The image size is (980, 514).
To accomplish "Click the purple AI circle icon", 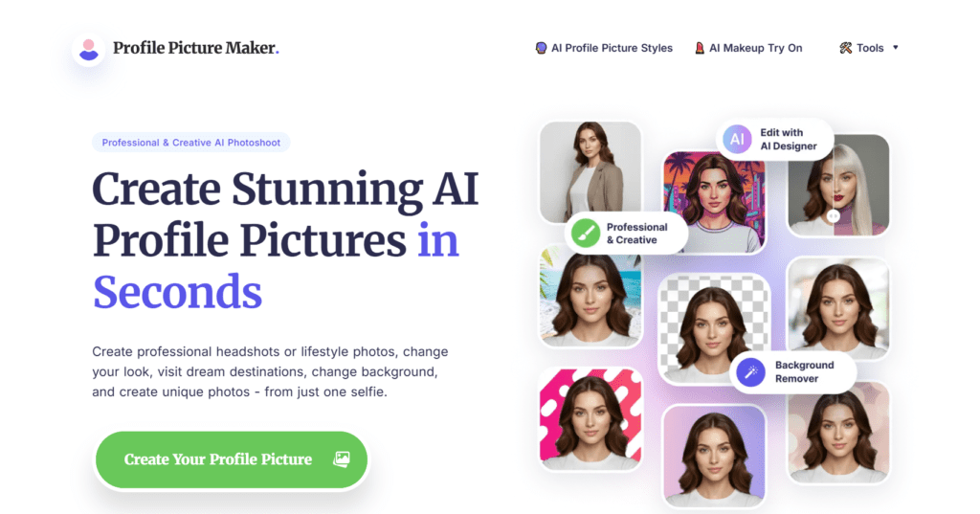I will click(x=737, y=139).
